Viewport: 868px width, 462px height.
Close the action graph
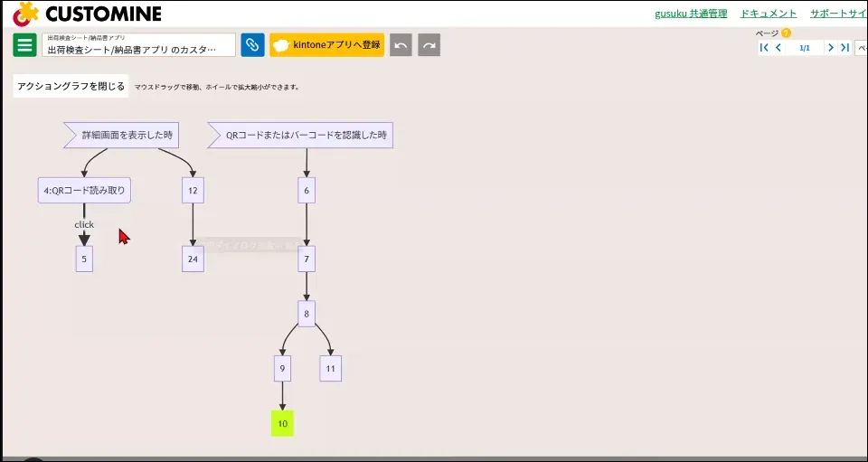click(71, 86)
